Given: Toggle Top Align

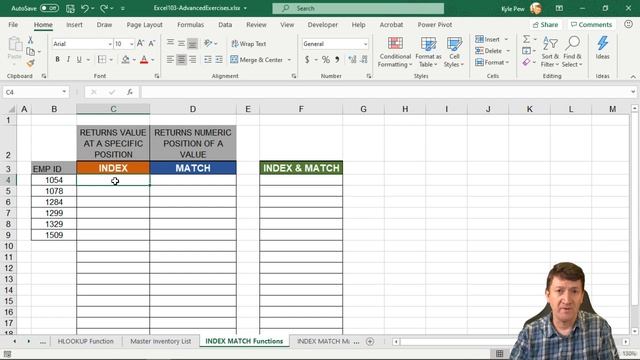Looking at the screenshot, I should [x=170, y=43].
